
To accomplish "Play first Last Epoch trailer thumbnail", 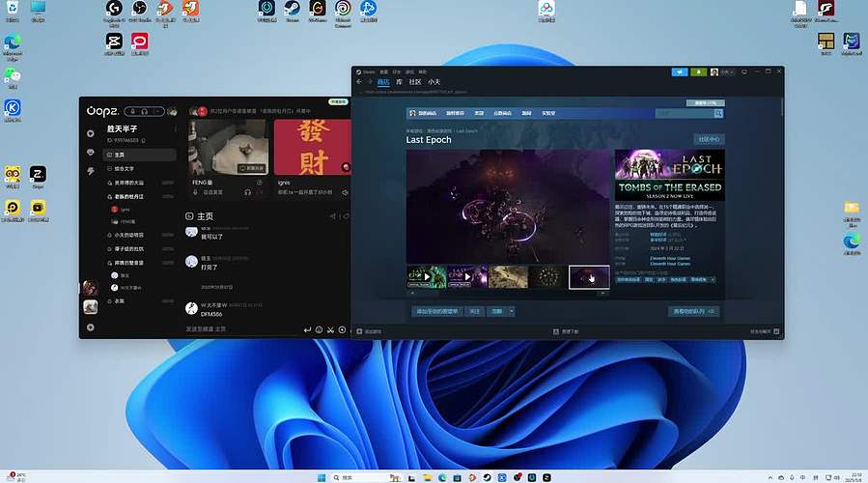I will pos(426,277).
